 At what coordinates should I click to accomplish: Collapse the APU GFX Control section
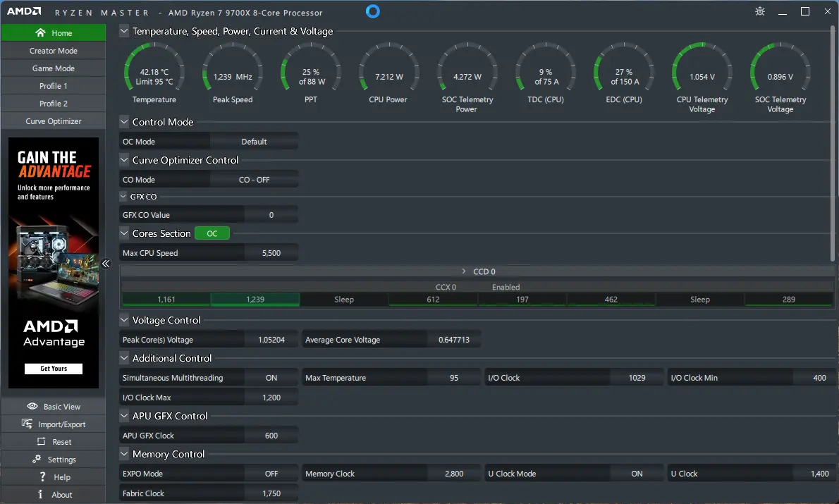coord(124,416)
